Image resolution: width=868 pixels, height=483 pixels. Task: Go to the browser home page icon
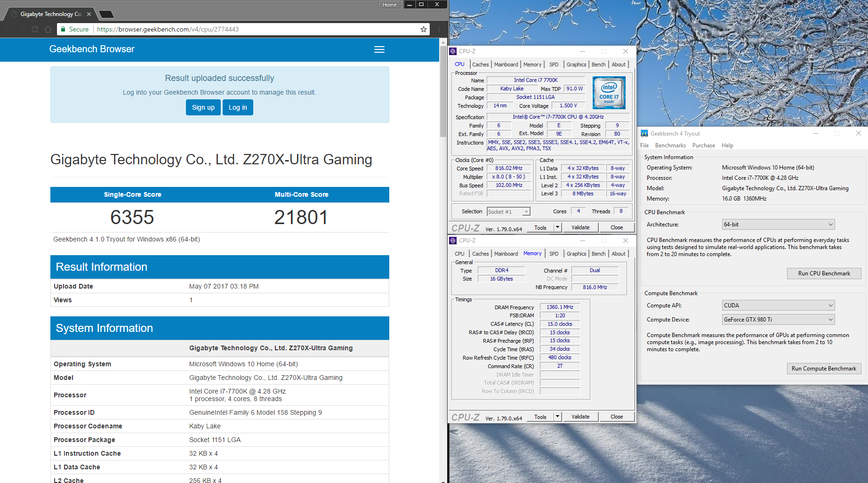pos(48,29)
